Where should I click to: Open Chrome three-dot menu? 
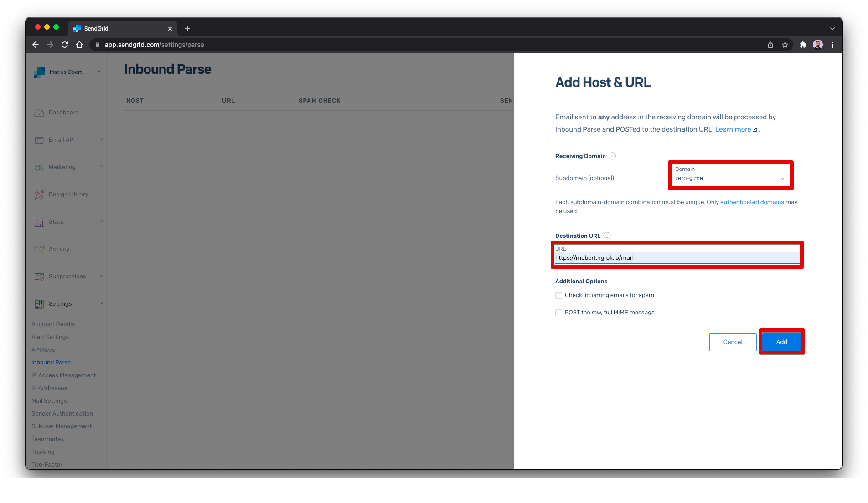[x=832, y=45]
